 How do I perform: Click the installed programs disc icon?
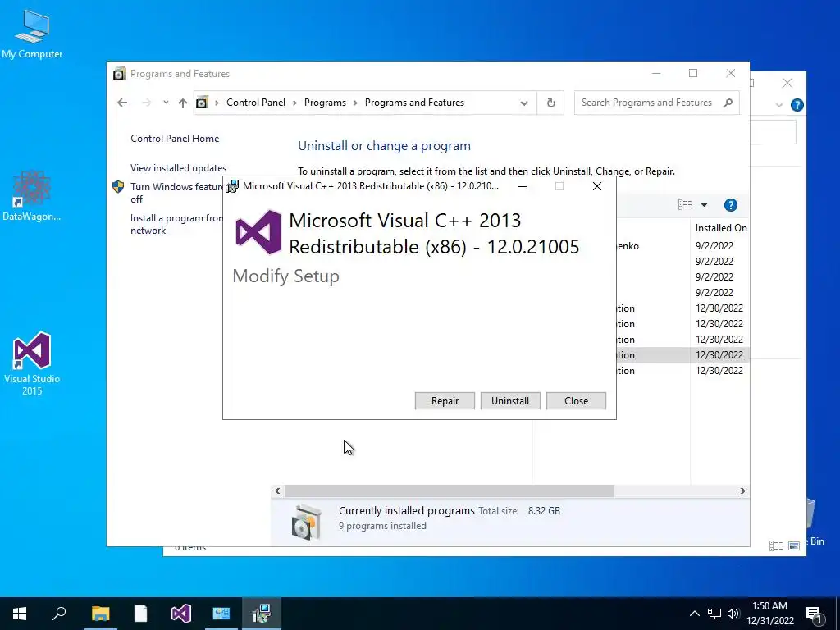(307, 521)
